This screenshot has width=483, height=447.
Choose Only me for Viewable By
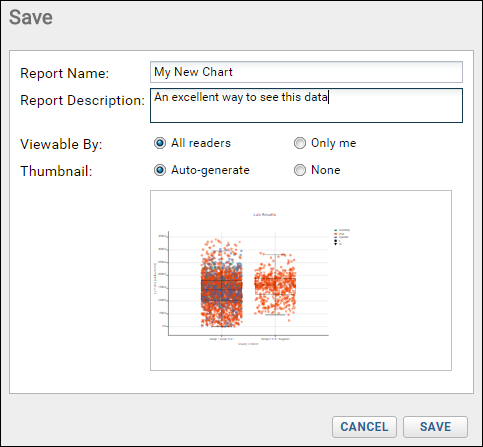pos(300,143)
